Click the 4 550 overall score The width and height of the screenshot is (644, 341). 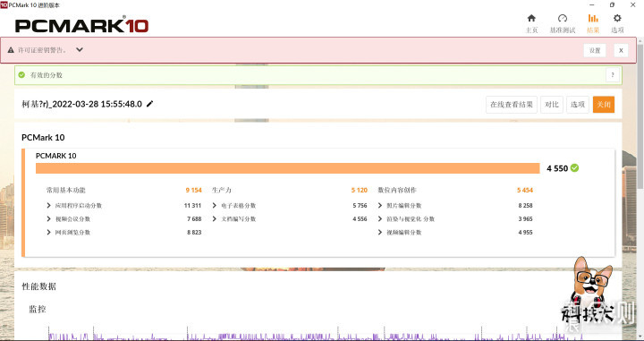tap(557, 168)
